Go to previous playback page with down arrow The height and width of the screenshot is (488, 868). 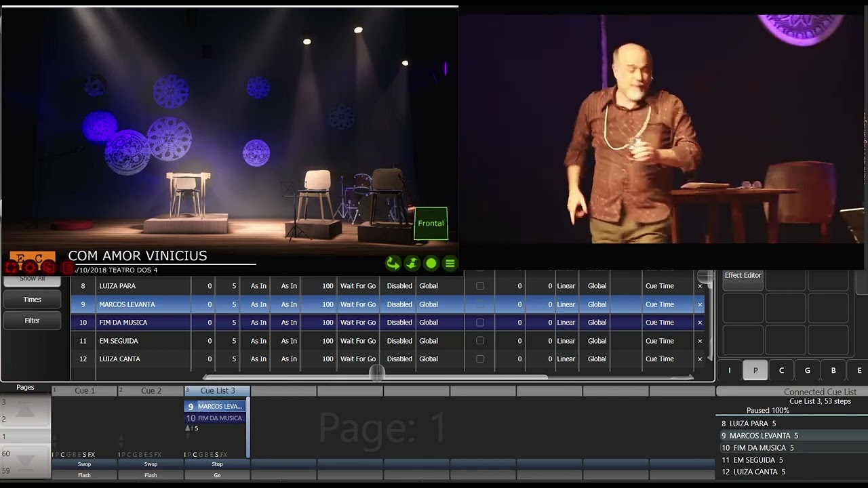tap(25, 462)
